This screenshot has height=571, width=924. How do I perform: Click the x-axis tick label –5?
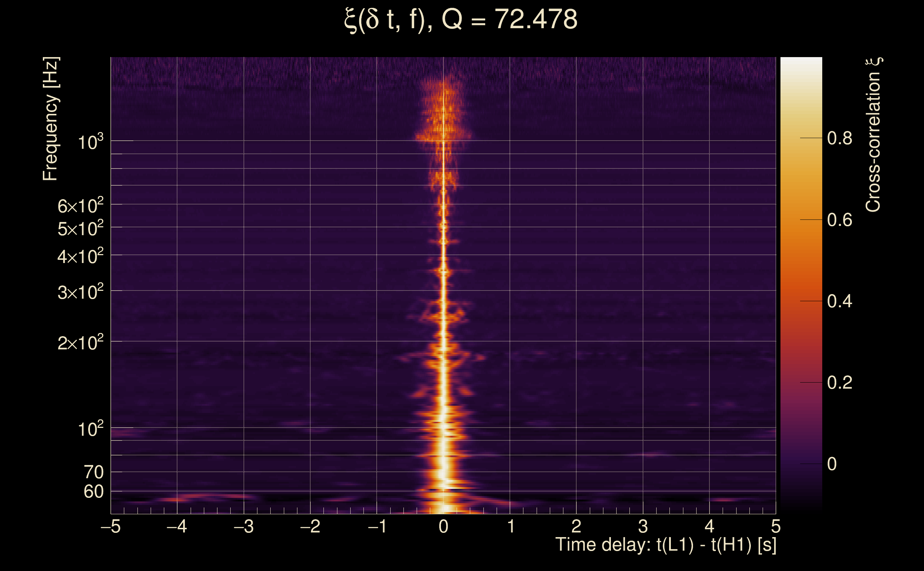click(111, 526)
